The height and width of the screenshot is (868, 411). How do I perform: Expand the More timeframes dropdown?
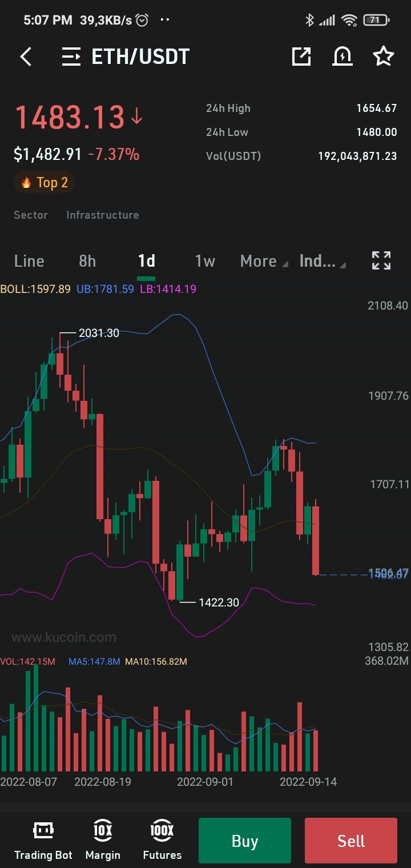[x=261, y=261]
